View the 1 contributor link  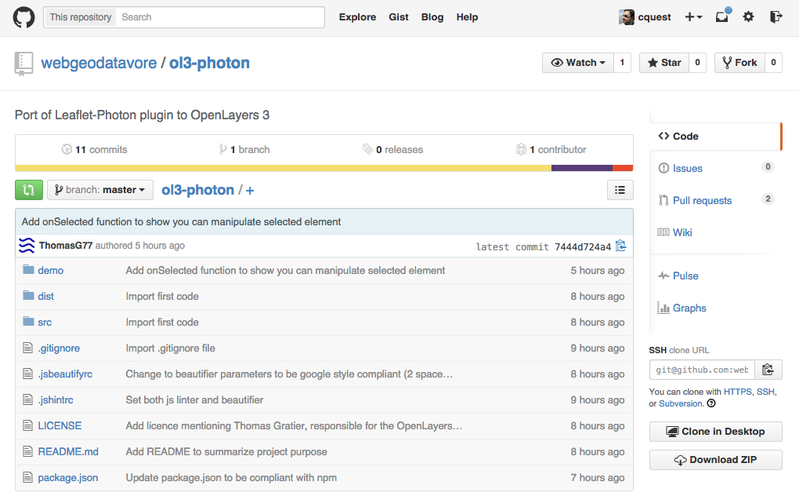(551, 149)
